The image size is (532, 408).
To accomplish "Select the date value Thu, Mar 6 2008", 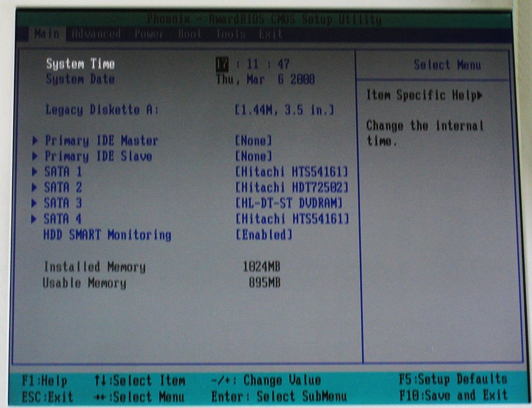I will [265, 79].
